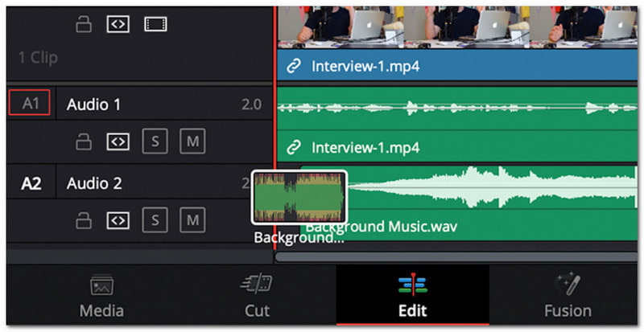Select the A1 destination control

coord(30,103)
